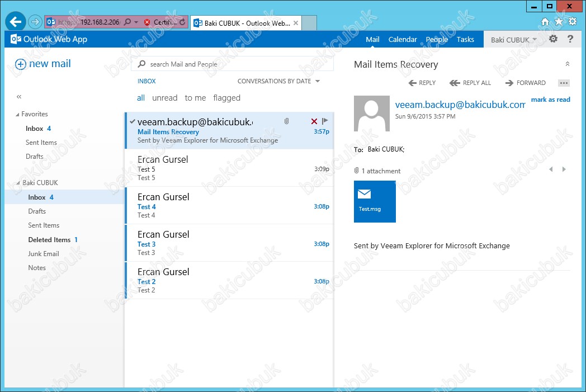Image resolution: width=586 pixels, height=392 pixels.
Task: Open Inbox under Favorites
Action: pyautogui.click(x=38, y=129)
